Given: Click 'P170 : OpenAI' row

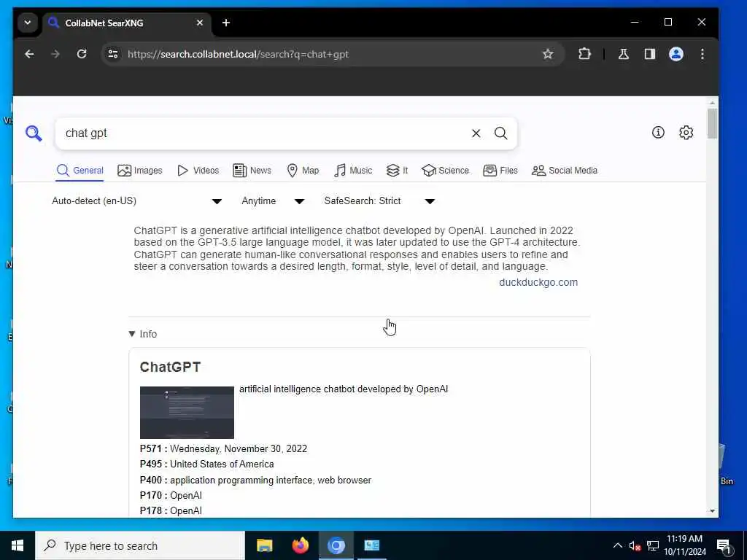Looking at the screenshot, I should (171, 495).
